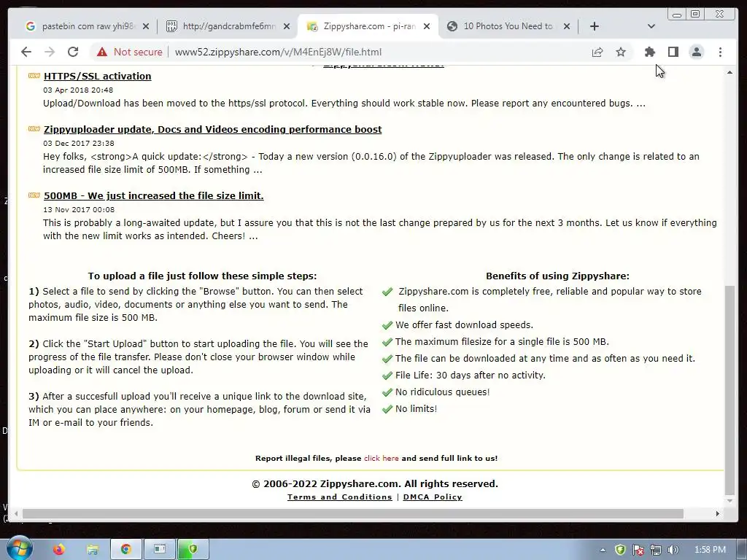Go back to the previous page

tap(26, 52)
